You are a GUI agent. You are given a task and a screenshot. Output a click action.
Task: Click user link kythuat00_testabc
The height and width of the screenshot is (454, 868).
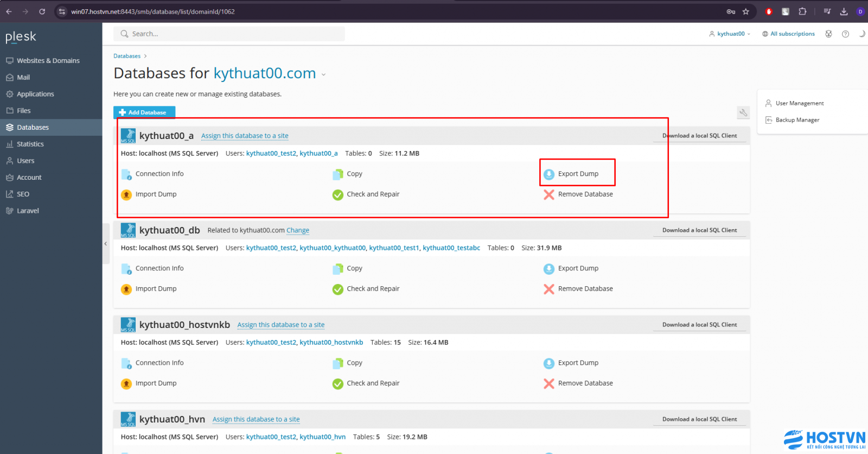(x=451, y=248)
